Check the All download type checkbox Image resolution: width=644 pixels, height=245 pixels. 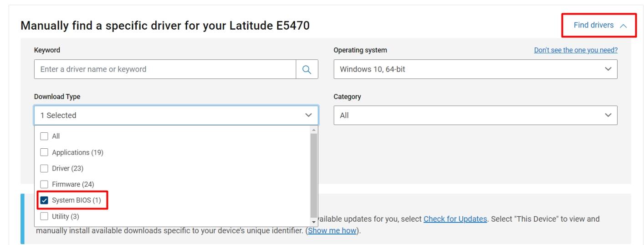[44, 136]
